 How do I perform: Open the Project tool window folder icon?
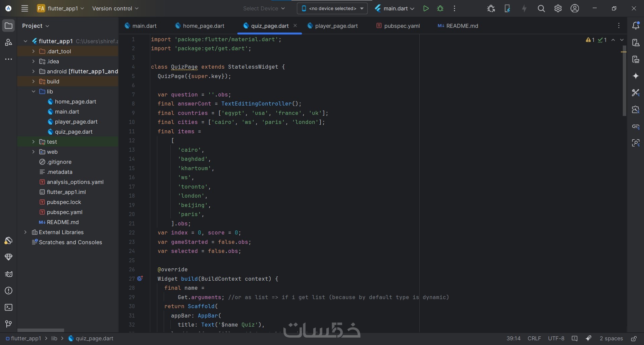pos(8,26)
